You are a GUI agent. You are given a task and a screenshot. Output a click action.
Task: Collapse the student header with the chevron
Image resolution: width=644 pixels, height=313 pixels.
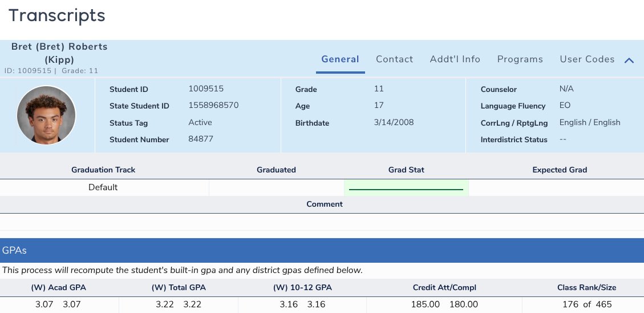coord(629,61)
